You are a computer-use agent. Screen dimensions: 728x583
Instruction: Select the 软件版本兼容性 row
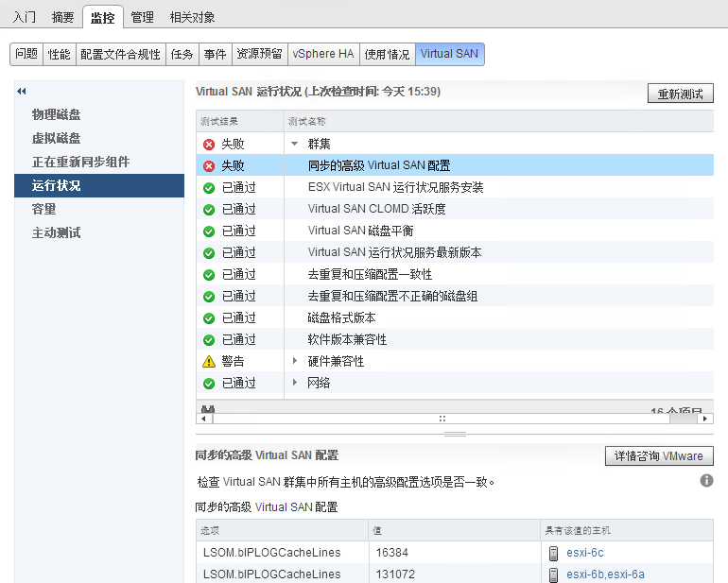coord(455,339)
